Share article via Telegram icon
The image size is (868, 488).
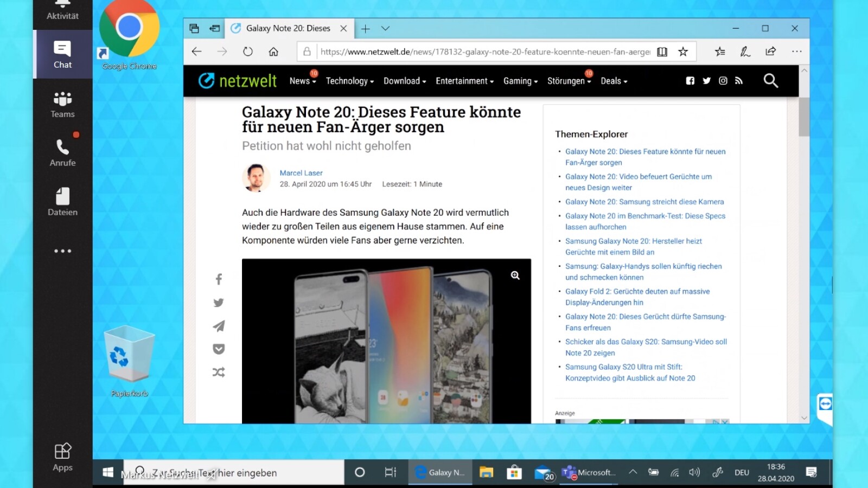point(219,326)
